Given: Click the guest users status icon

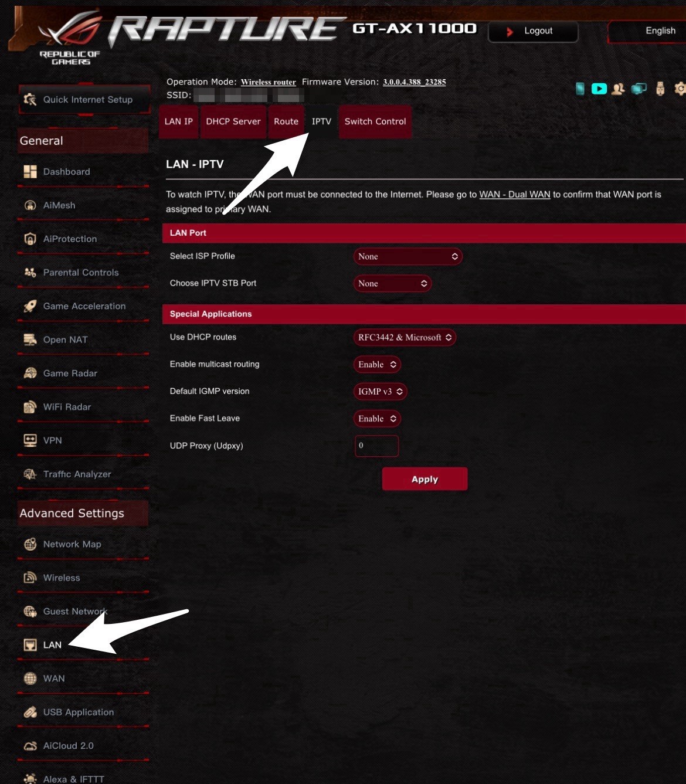Looking at the screenshot, I should pyautogui.click(x=618, y=89).
